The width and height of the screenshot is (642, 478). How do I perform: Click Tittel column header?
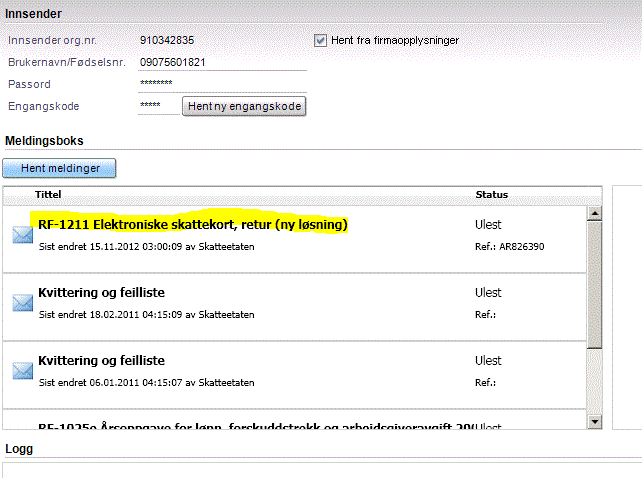tap(48, 195)
